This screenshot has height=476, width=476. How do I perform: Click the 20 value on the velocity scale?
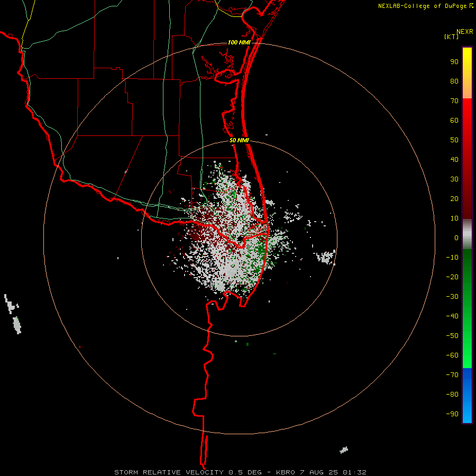click(454, 199)
